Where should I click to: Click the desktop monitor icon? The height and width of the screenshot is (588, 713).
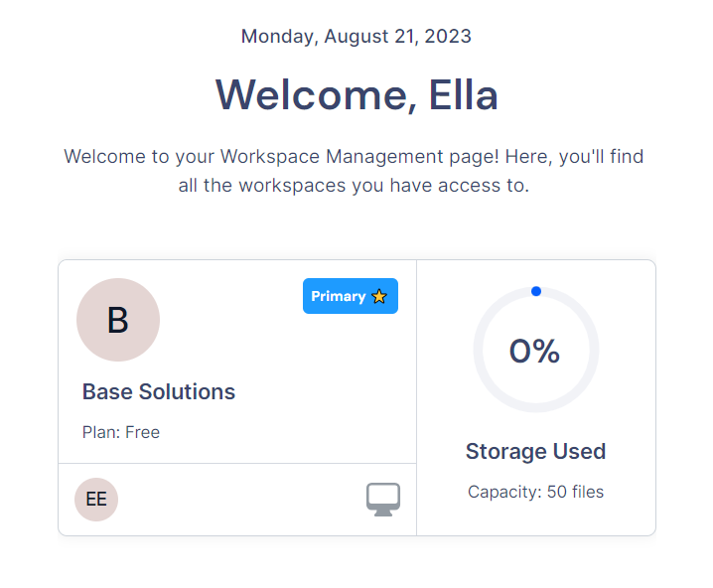tap(383, 499)
